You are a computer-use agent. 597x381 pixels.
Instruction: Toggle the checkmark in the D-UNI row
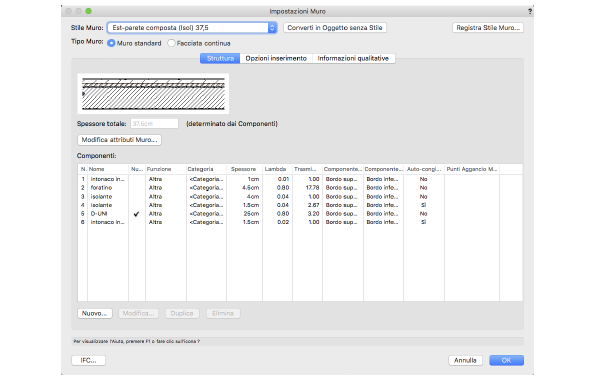[136, 214]
